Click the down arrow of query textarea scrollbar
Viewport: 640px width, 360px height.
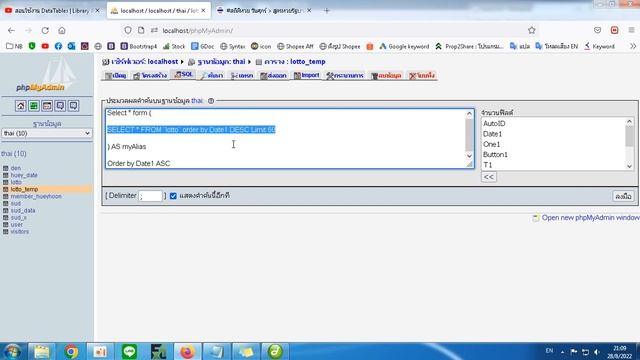coord(469,156)
